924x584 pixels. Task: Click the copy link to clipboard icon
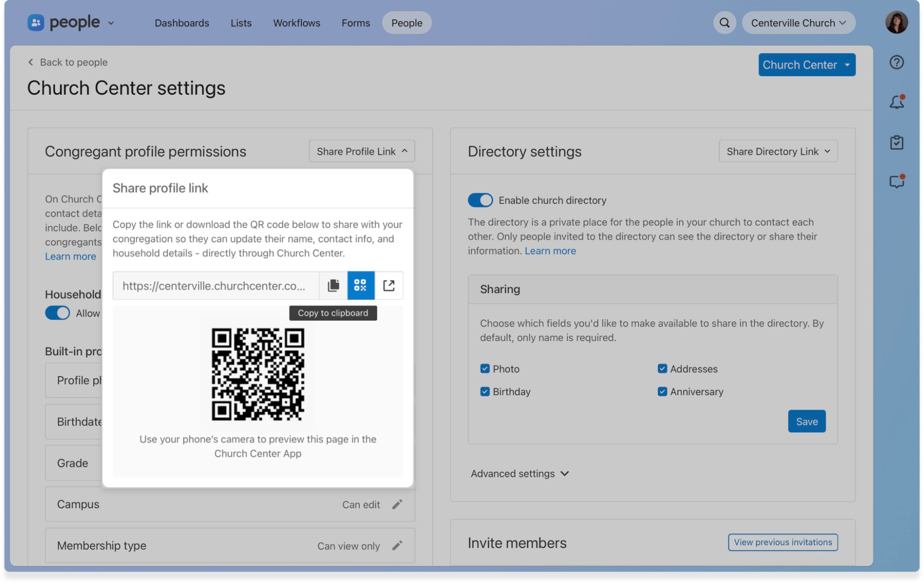pyautogui.click(x=333, y=286)
